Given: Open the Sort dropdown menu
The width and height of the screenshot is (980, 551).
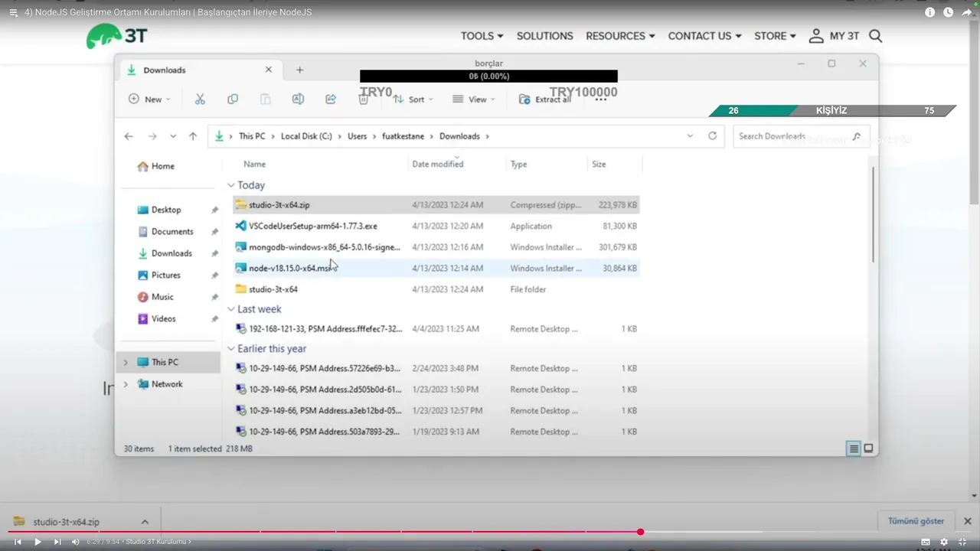Looking at the screenshot, I should (x=413, y=99).
